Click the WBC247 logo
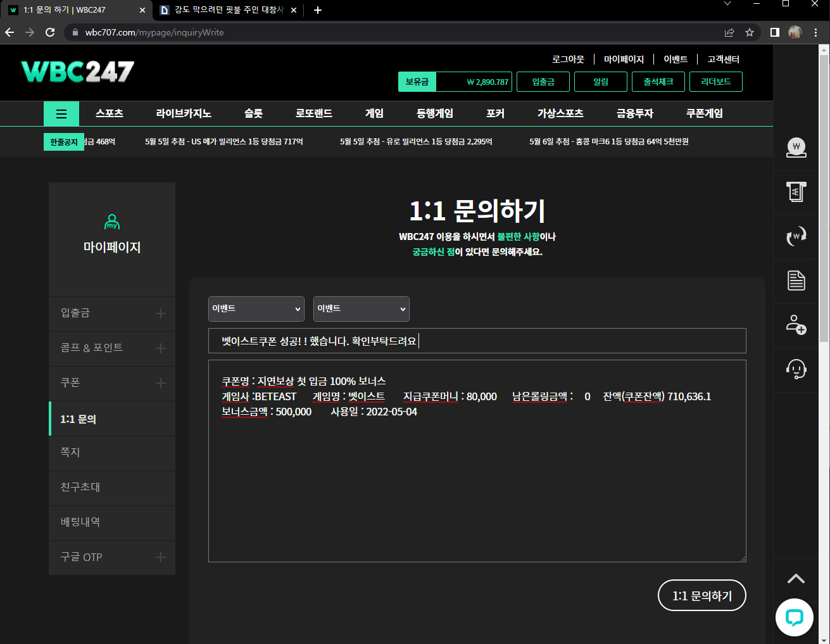The image size is (830, 644). [x=77, y=72]
